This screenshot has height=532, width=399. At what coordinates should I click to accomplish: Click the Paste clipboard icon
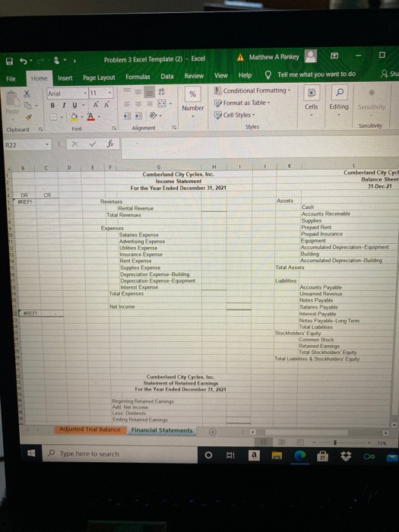(12, 98)
